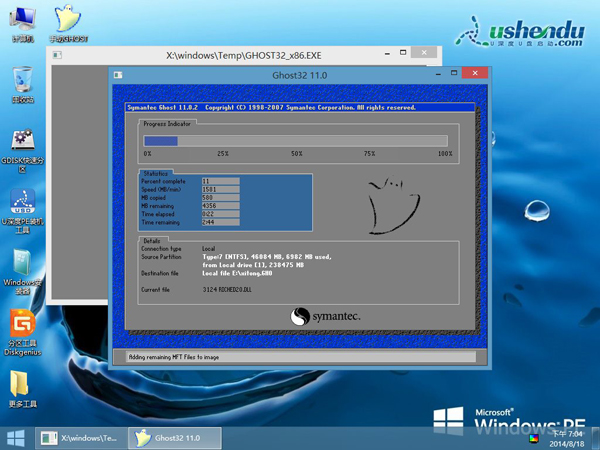This screenshot has height=450, width=600.
Task: Maximize the Ghost32 11.0 window
Action: tap(454, 73)
